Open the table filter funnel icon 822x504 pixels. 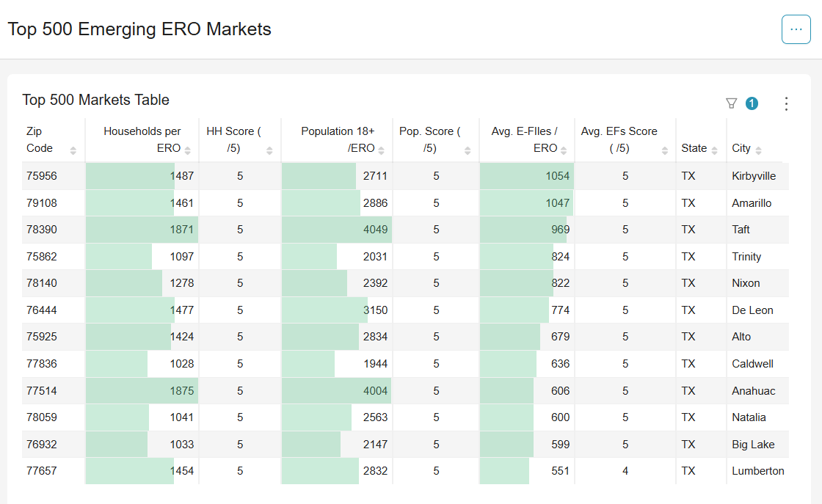point(731,103)
